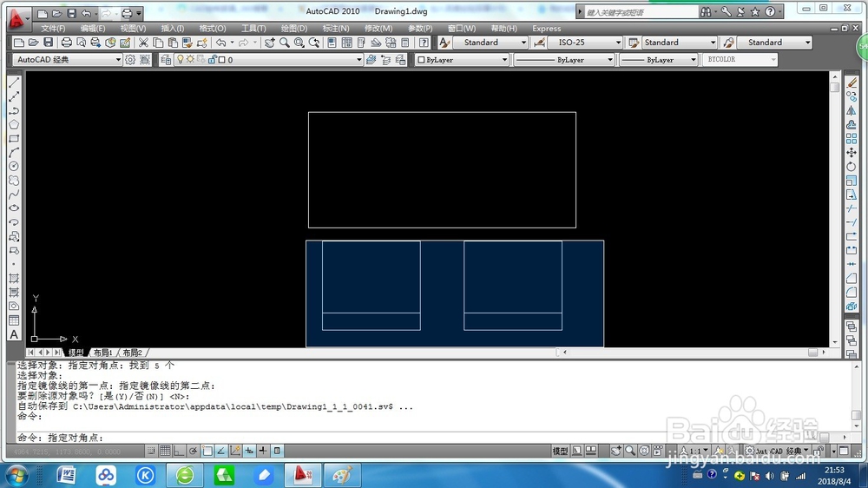Open the Express menu
Viewport: 868px width, 488px height.
(x=546, y=29)
